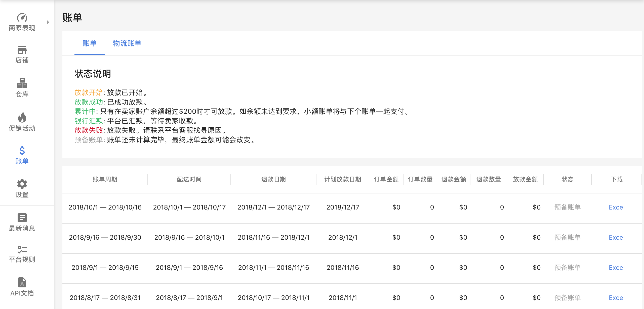Screen dimensions: 644x309
Task: Download Excel for the 2018/8/17 — 2018/8/31 bill
Action: [617, 297]
